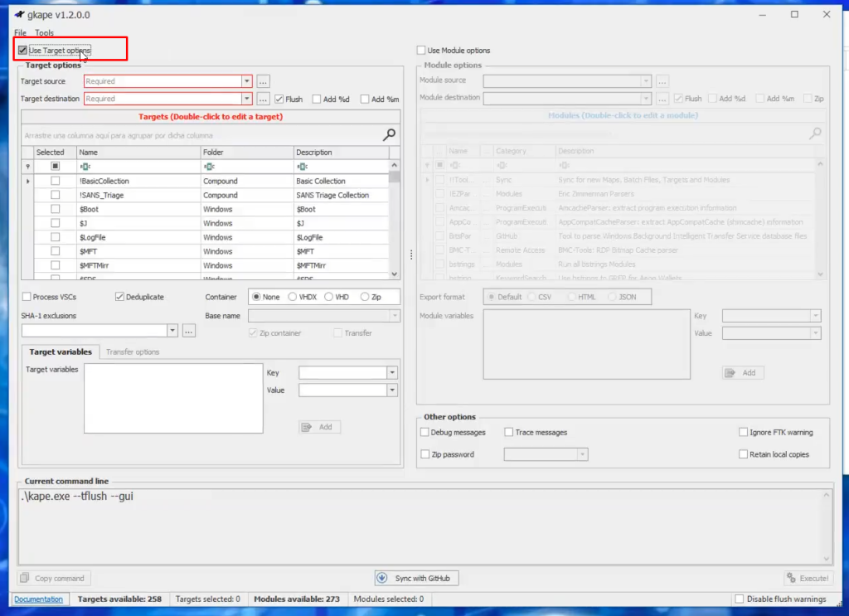
Task: Tick the $Boot target checkbox
Action: 56,209
